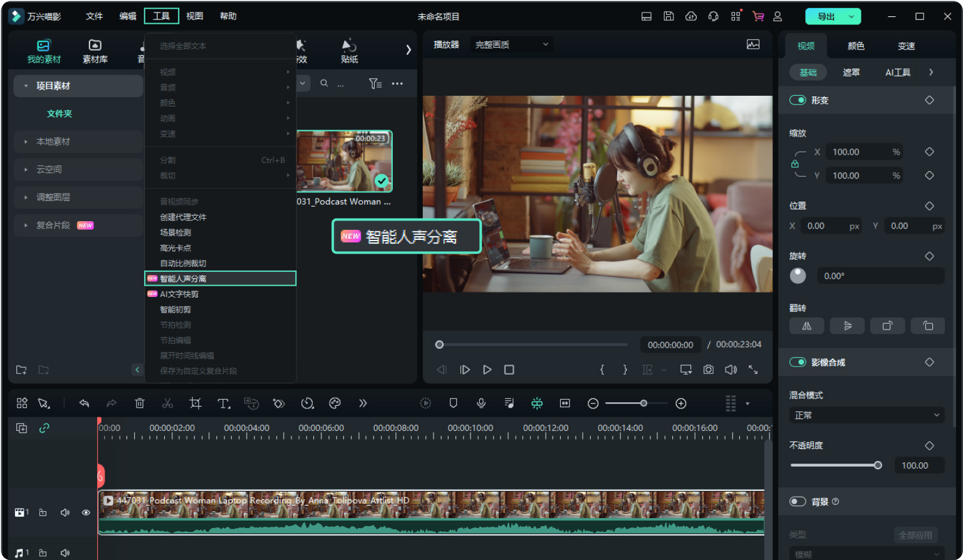
Task: Select the Podcast Woman video thumbnail
Action: click(345, 162)
